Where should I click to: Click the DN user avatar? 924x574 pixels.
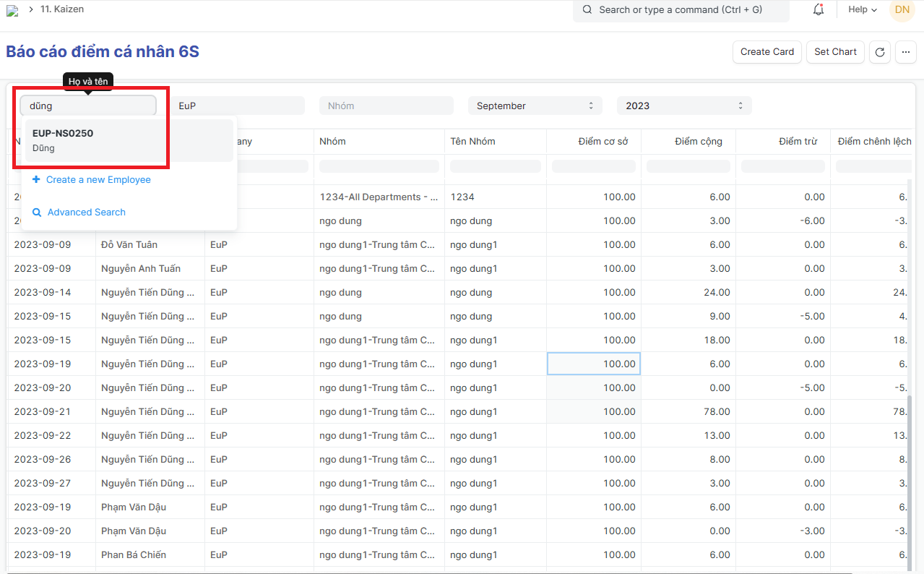[x=902, y=10]
